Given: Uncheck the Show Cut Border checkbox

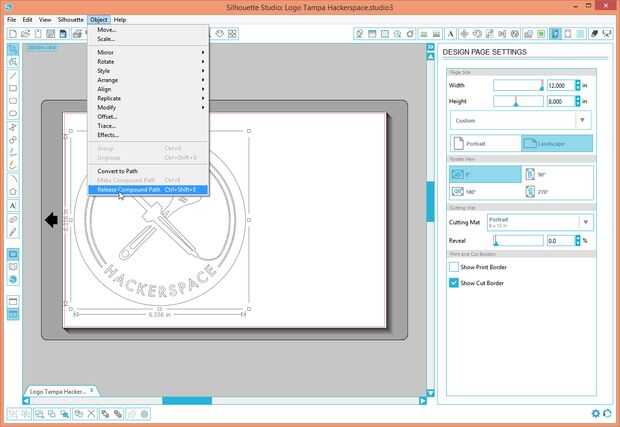Looking at the screenshot, I should click(x=454, y=283).
